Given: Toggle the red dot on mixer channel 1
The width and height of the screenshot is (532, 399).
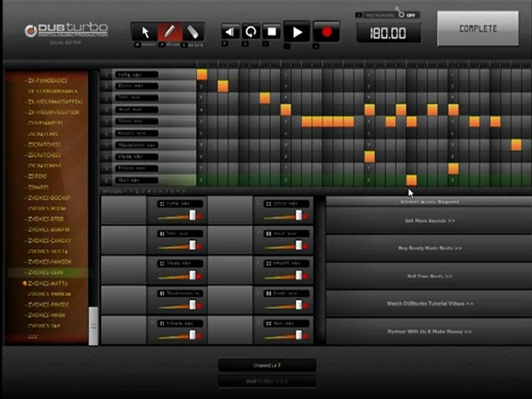Looking at the screenshot, I should [x=199, y=217].
